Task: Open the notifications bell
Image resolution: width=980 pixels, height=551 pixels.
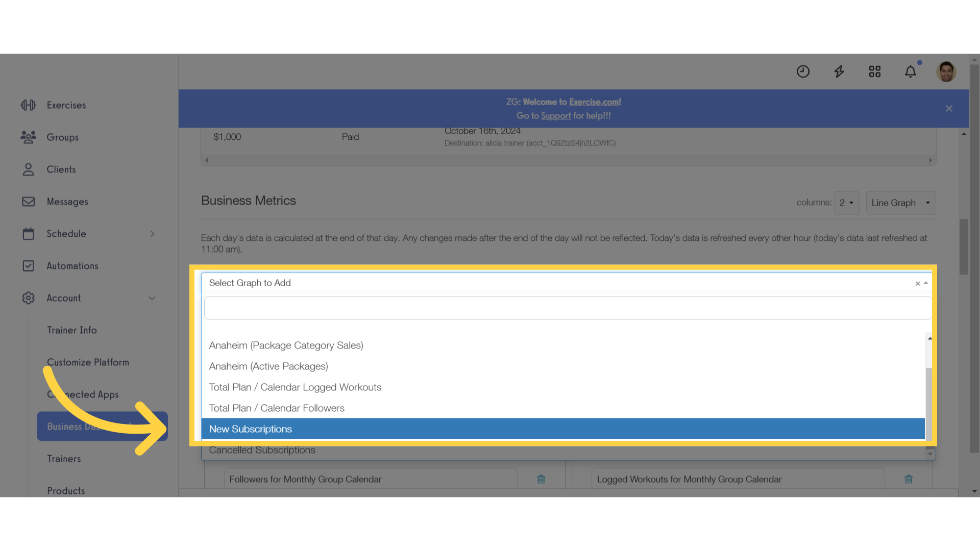Action: 911,71
